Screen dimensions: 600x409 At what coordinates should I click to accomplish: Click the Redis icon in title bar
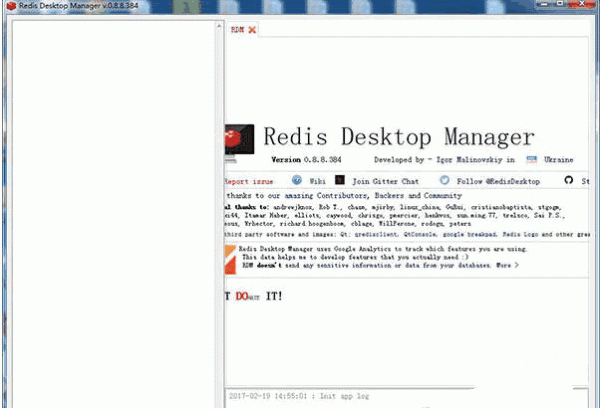(x=11, y=6)
